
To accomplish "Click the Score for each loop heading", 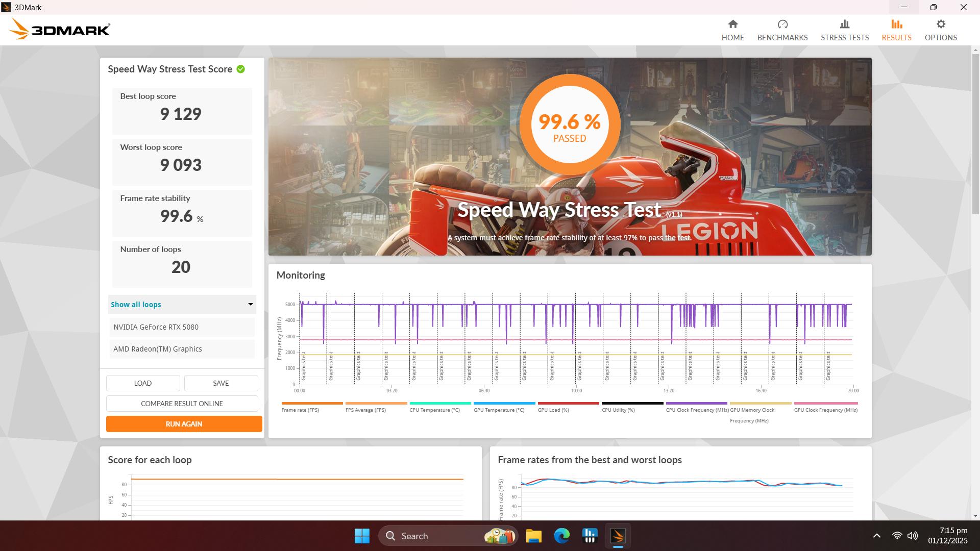I will 150,460.
